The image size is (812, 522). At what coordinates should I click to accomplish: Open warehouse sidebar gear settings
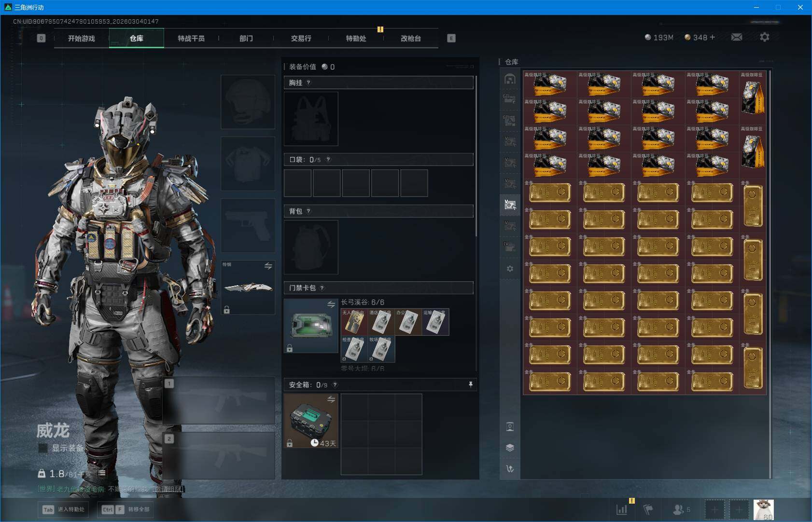(x=510, y=269)
